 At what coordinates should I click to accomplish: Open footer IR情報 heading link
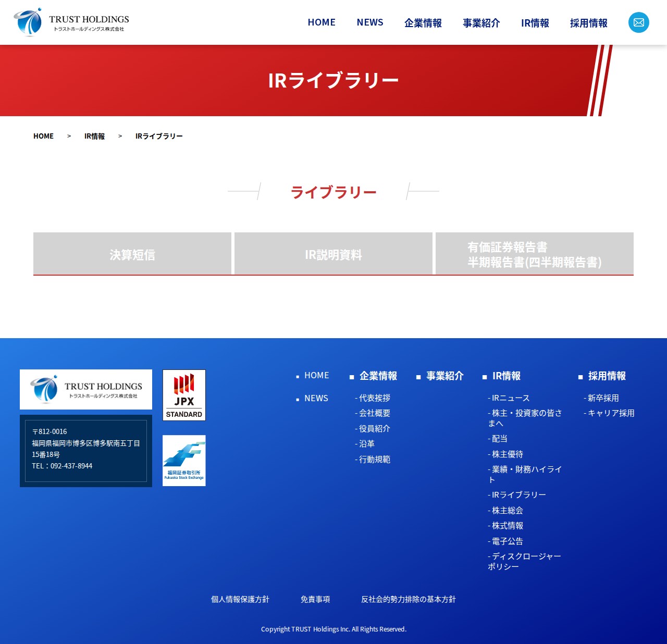[x=507, y=376]
